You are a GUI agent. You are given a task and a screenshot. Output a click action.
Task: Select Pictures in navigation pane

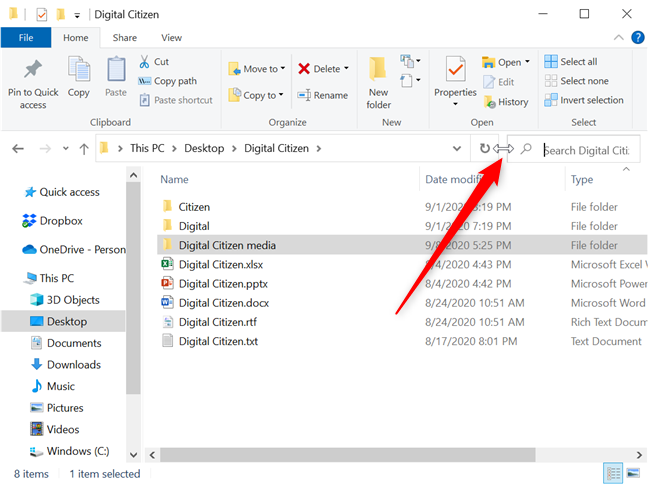[x=57, y=408]
